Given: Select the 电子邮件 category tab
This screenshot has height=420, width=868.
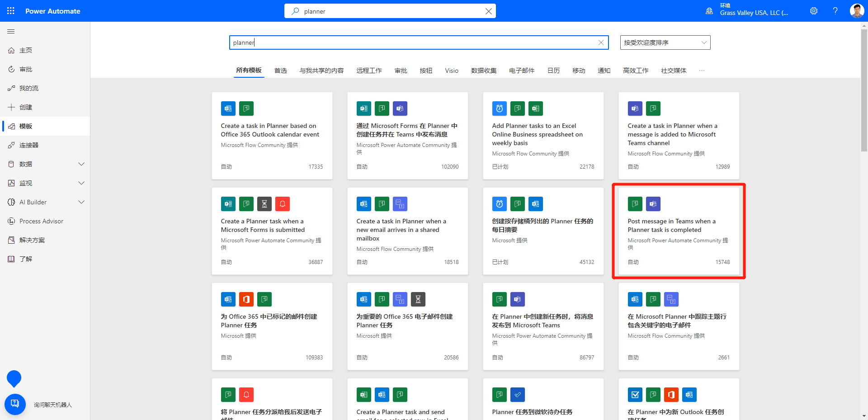Looking at the screenshot, I should click(x=522, y=71).
